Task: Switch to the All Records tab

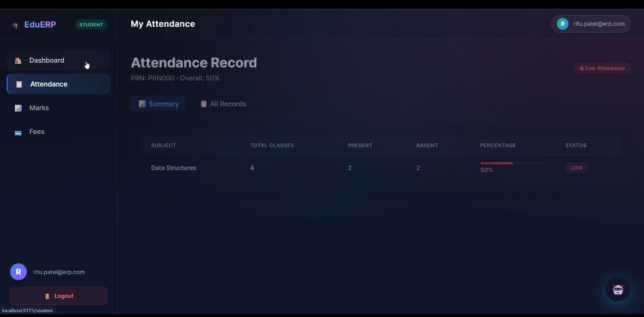Action: 223,104
